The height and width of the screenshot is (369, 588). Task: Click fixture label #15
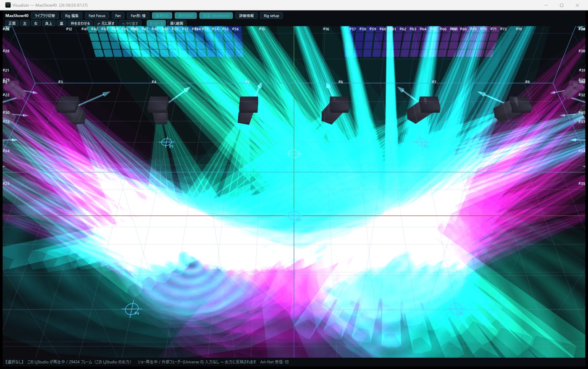pyautogui.click(x=262, y=29)
